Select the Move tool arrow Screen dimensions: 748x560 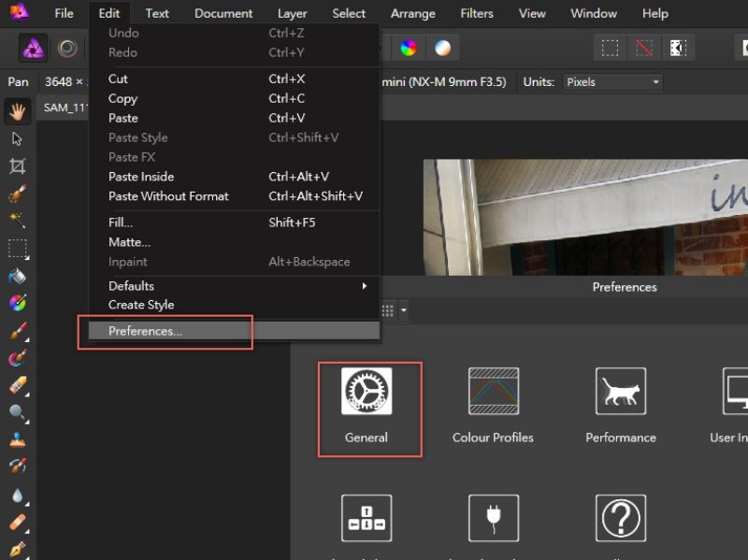[x=17, y=139]
